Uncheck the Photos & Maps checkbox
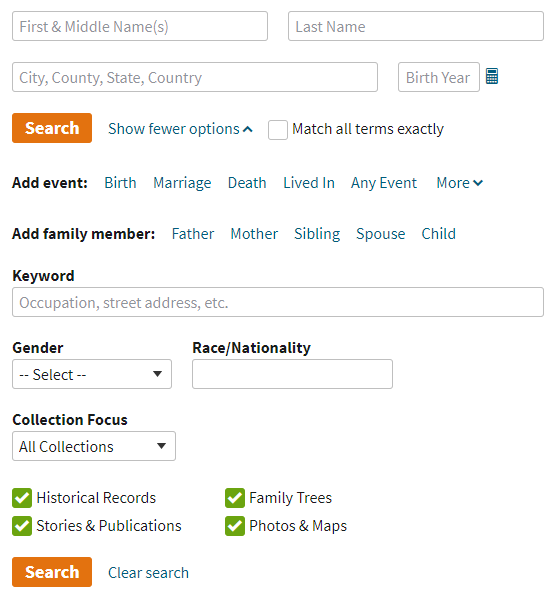The width and height of the screenshot is (554, 593). [x=234, y=526]
